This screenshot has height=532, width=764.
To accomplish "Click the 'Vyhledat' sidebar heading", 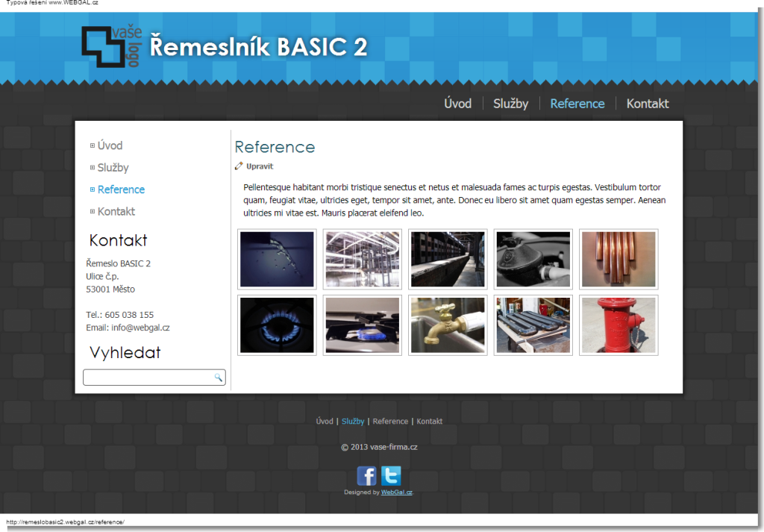I will pyautogui.click(x=125, y=353).
